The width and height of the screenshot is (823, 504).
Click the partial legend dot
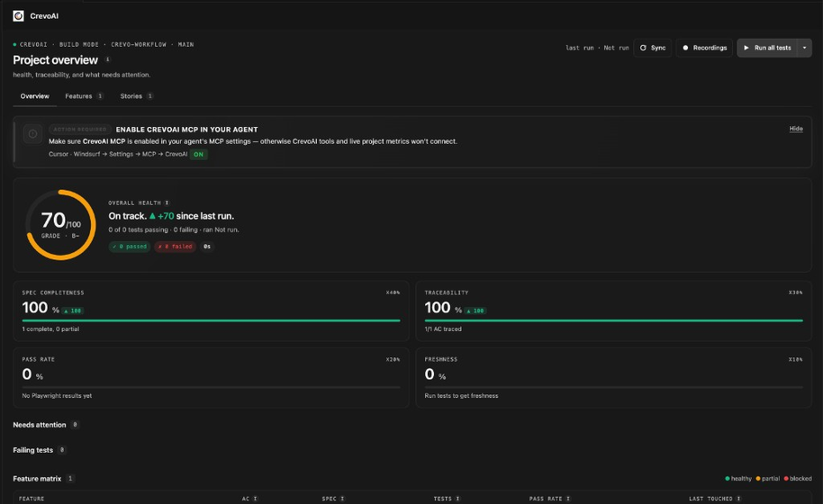[x=758, y=478]
